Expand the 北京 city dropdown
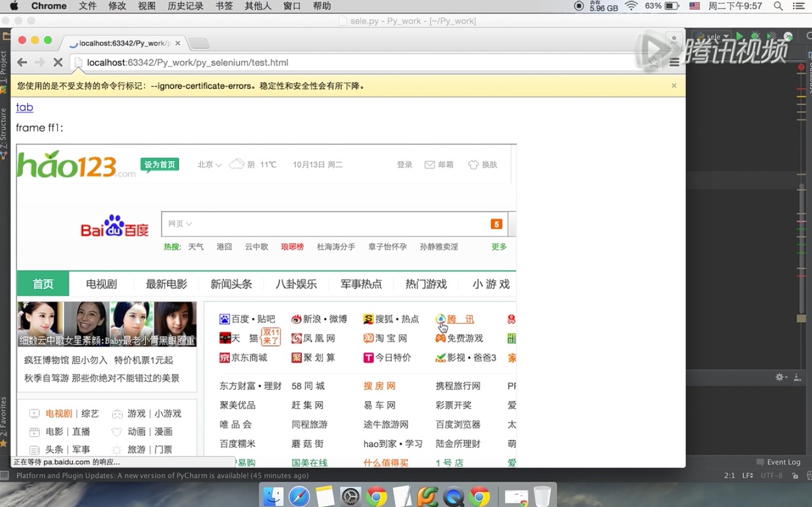The height and width of the screenshot is (507, 812). point(210,165)
